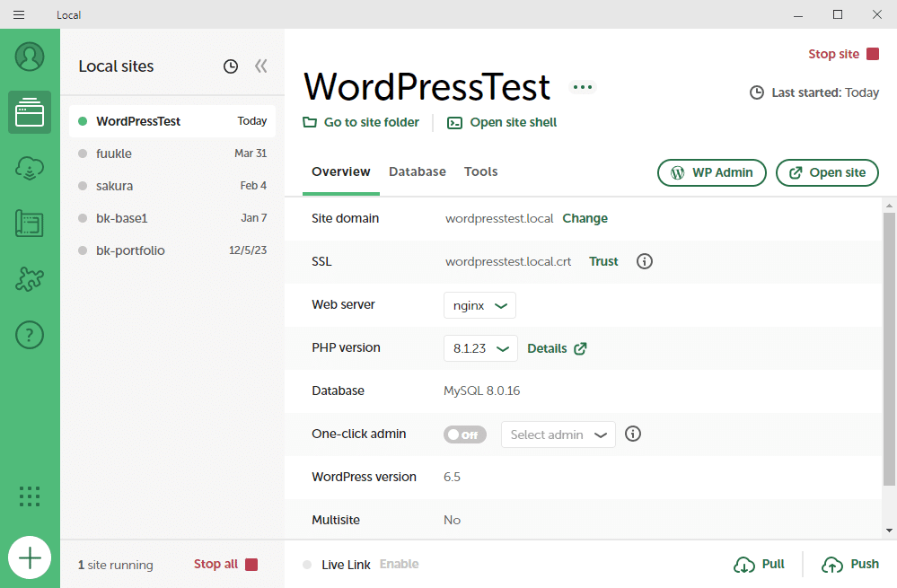
Task: Click the Details link text
Action: tap(547, 348)
